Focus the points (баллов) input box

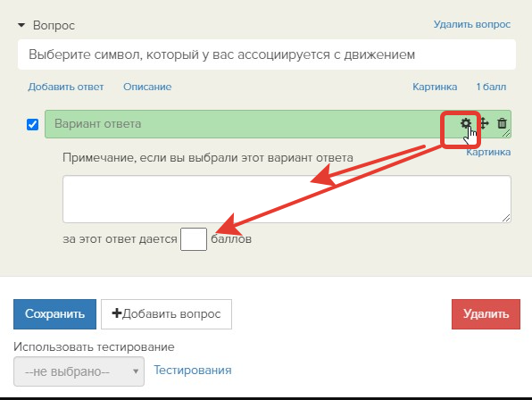coord(194,239)
